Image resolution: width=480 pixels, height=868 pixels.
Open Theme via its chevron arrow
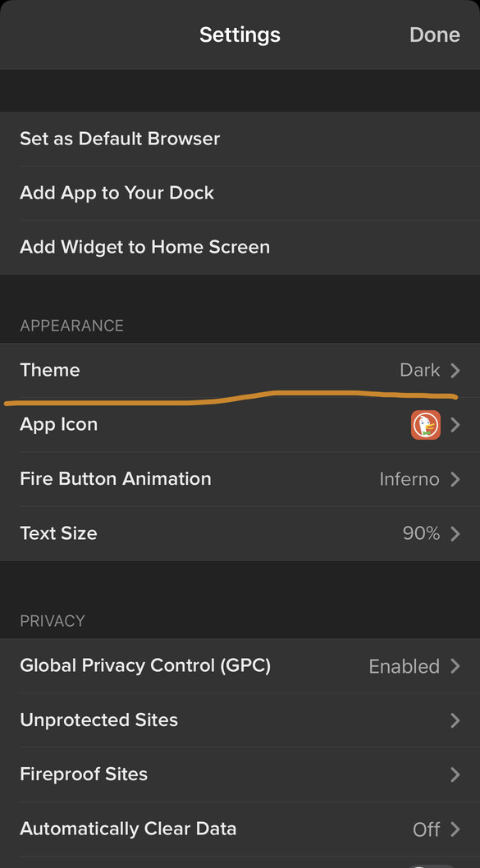tap(455, 370)
